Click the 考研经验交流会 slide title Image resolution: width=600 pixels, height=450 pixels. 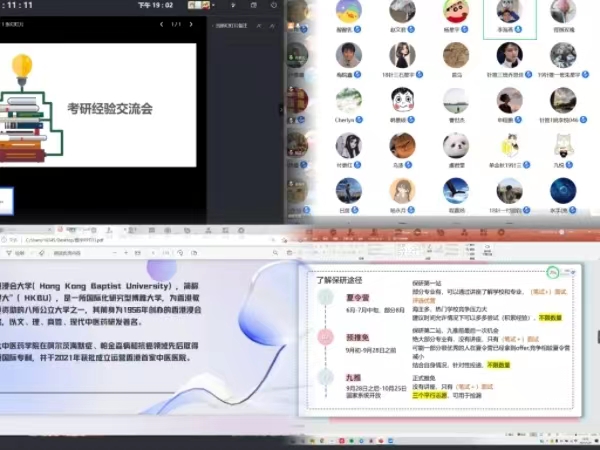(110, 107)
